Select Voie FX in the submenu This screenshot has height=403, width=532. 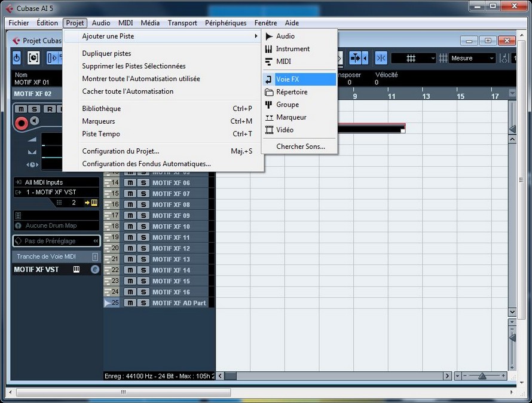click(x=299, y=80)
